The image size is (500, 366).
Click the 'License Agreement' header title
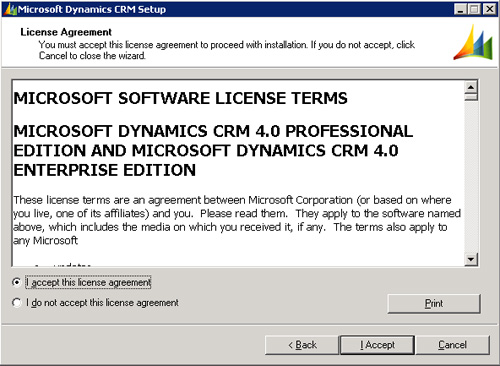pyautogui.click(x=66, y=32)
